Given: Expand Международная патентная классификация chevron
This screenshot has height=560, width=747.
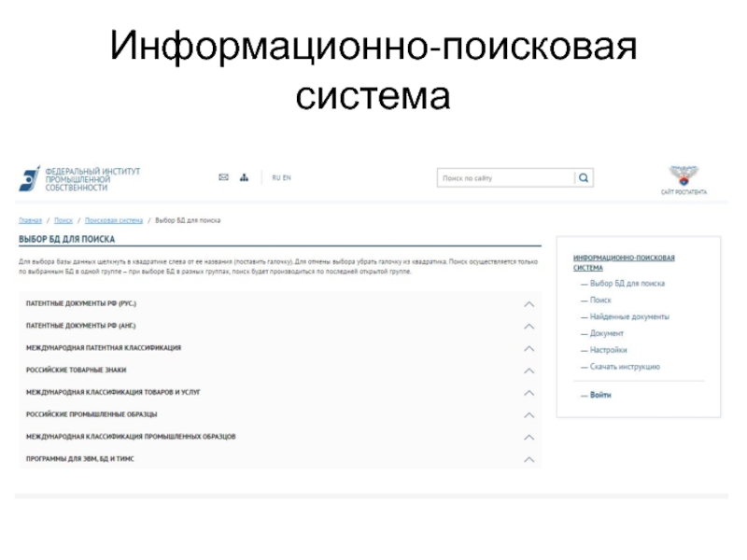Looking at the screenshot, I should pyautogui.click(x=529, y=348).
